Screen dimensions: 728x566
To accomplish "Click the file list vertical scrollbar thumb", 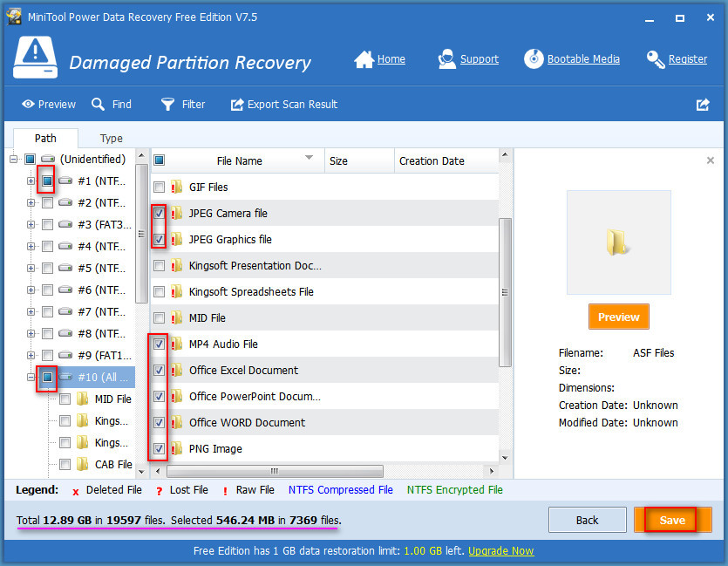I will (505, 292).
